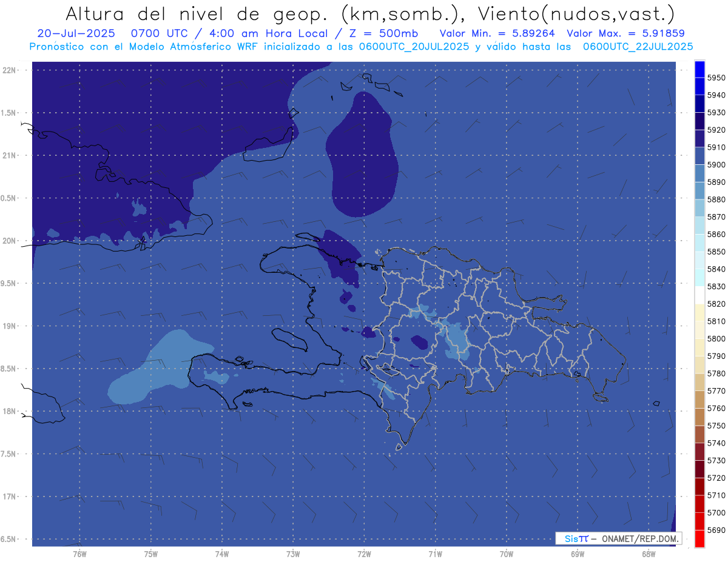Image resolution: width=728 pixels, height=562 pixels.
Task: Click the '21N' latitude label
Action: [x=9, y=155]
